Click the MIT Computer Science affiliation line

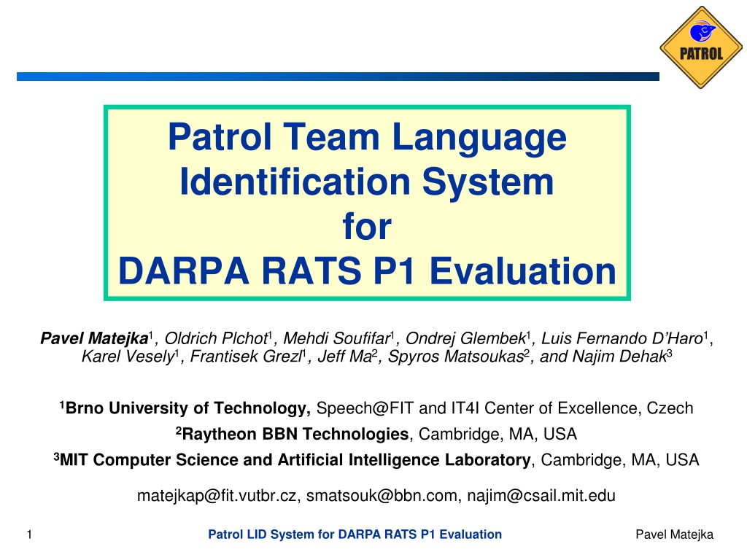(x=376, y=459)
